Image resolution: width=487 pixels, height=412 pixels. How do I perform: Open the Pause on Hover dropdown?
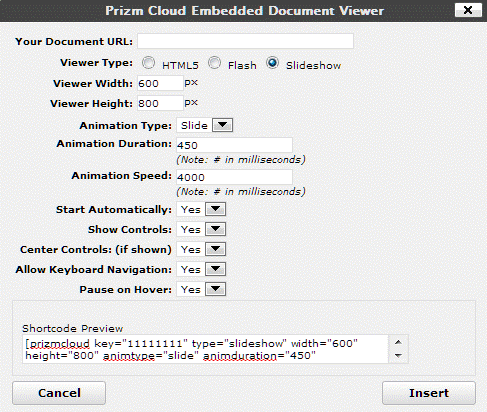pyautogui.click(x=201, y=289)
